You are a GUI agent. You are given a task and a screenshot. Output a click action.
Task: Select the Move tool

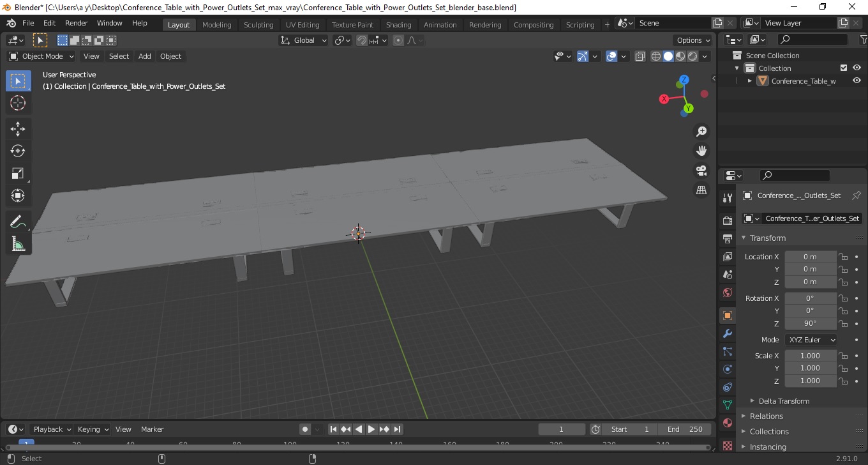pos(18,129)
